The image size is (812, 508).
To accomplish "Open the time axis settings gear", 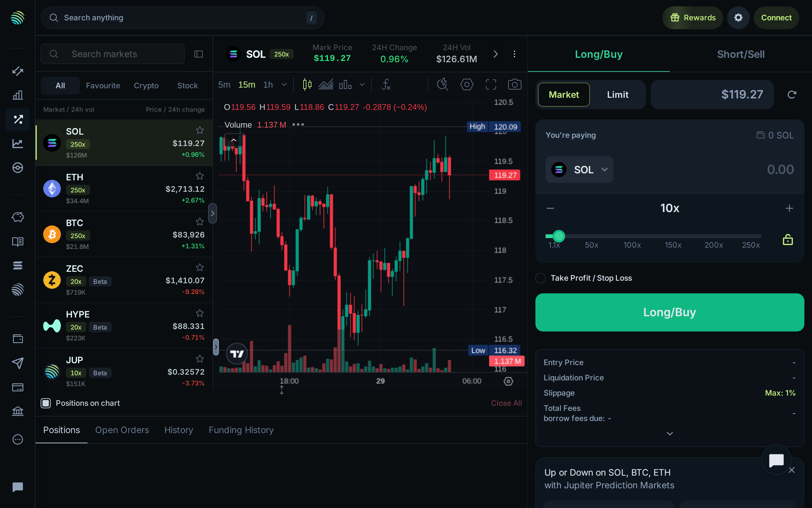I will point(508,381).
